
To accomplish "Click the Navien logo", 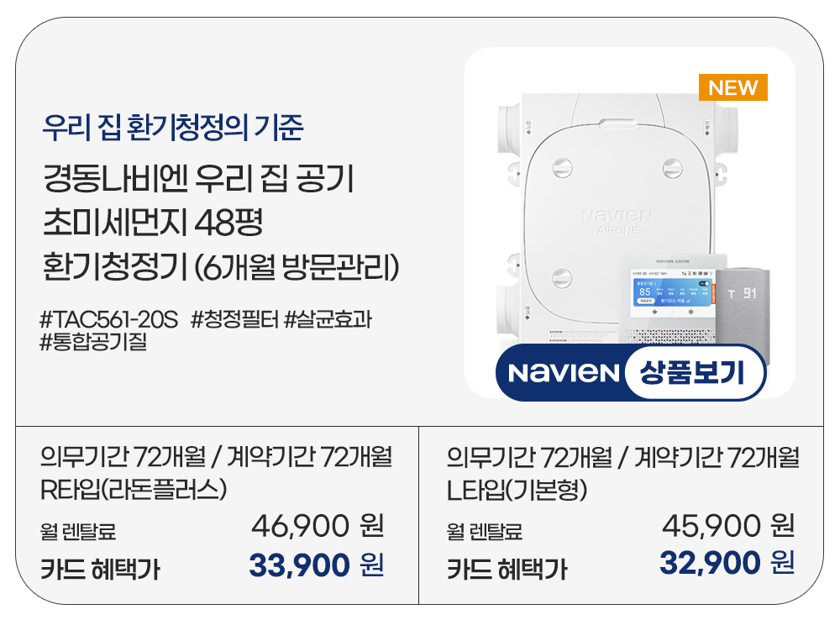I will [x=563, y=372].
